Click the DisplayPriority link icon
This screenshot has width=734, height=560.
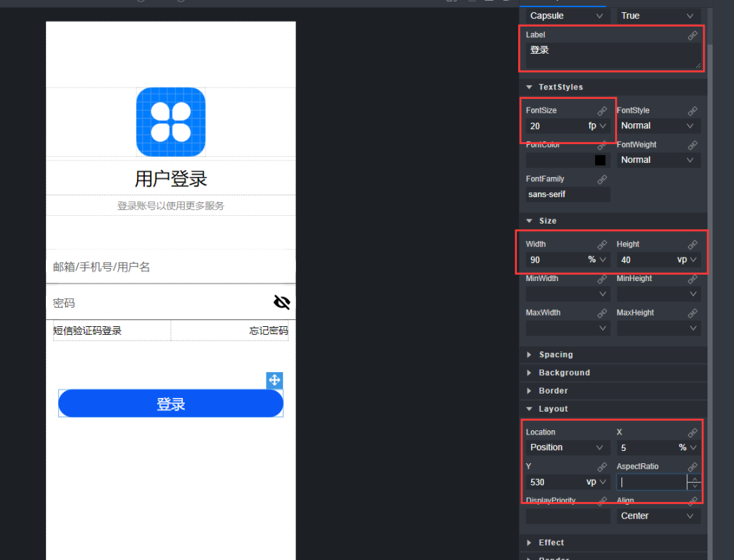pyautogui.click(x=602, y=501)
